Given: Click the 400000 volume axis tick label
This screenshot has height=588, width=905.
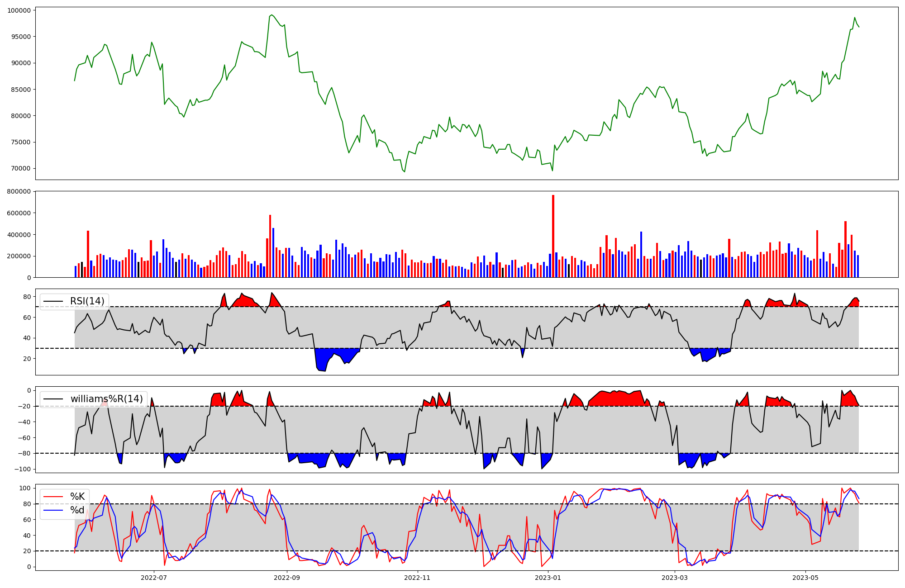Looking at the screenshot, I should (x=19, y=235).
